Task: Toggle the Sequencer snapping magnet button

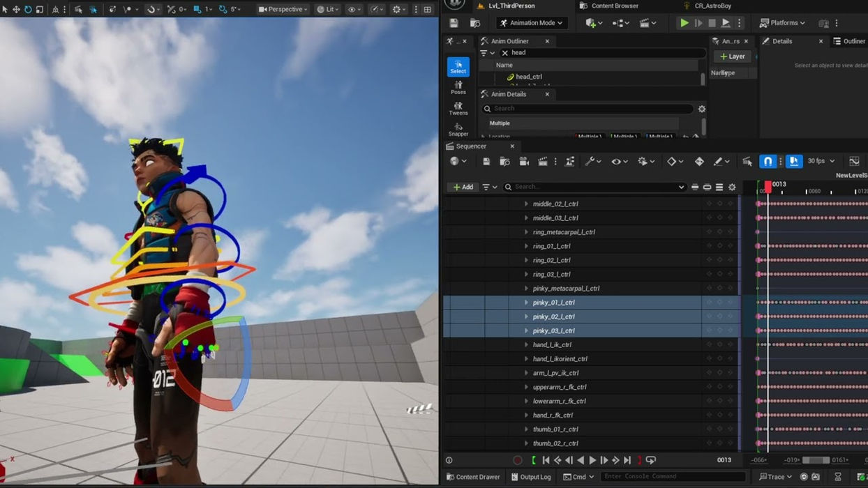Action: pyautogui.click(x=768, y=162)
